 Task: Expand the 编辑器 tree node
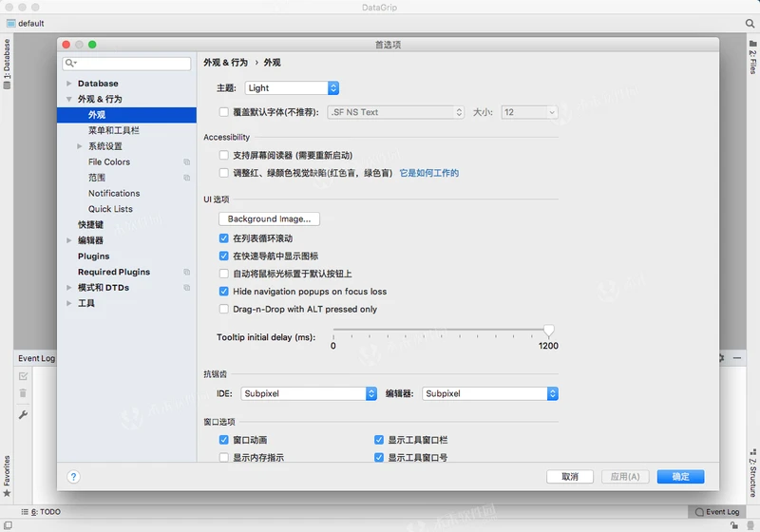click(x=68, y=240)
